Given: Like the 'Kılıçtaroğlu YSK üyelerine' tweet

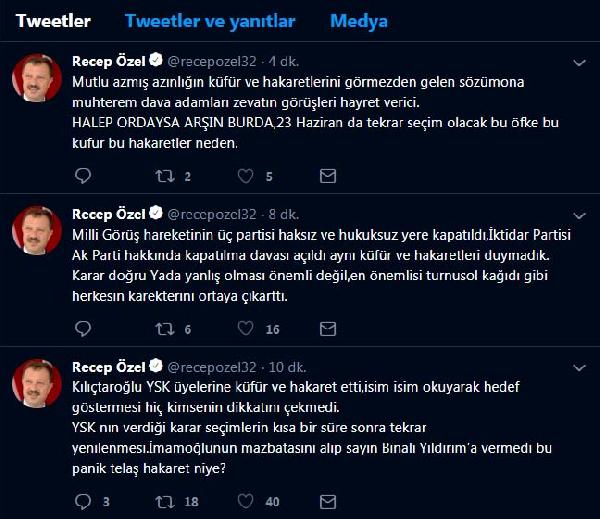Looking at the screenshot, I should (x=244, y=500).
